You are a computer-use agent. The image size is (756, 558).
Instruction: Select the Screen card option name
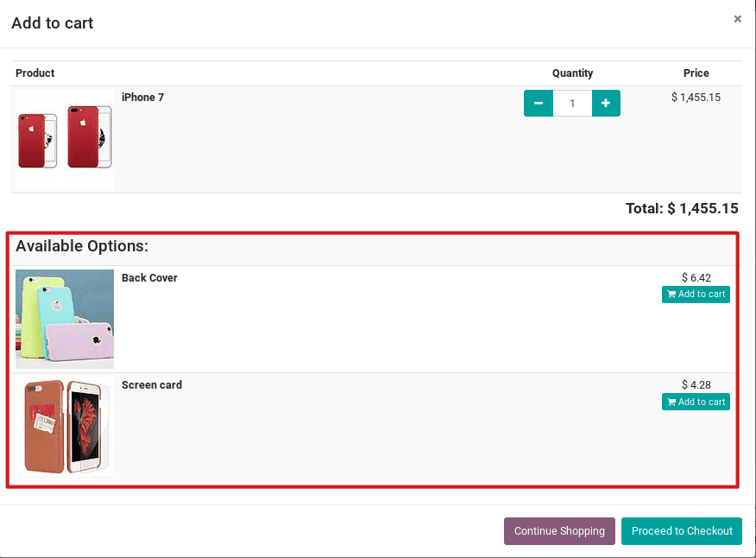pos(152,385)
